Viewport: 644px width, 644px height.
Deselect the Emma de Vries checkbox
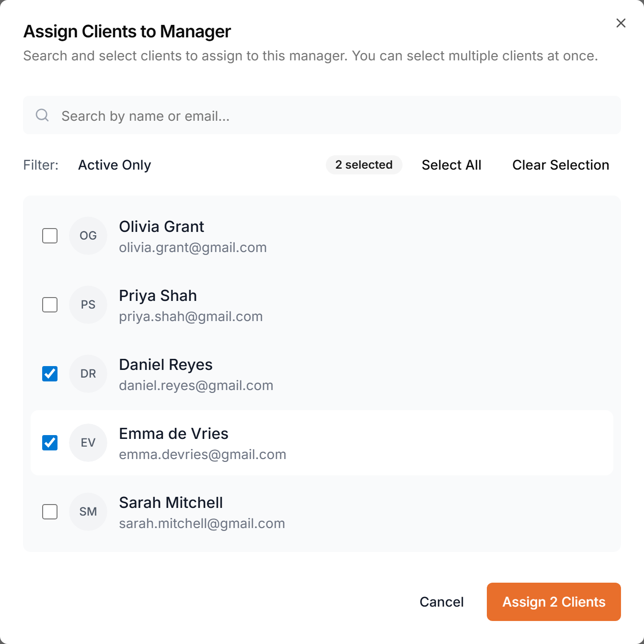tap(50, 443)
